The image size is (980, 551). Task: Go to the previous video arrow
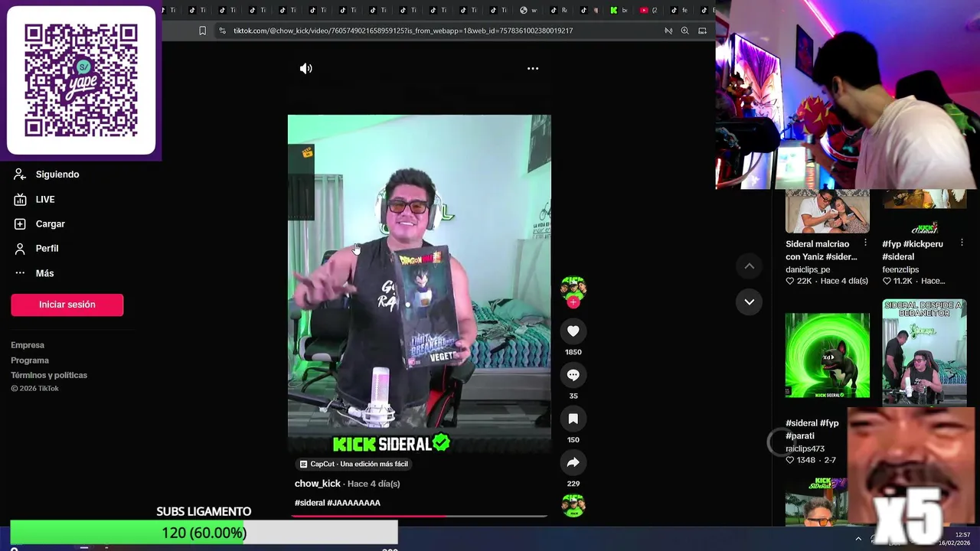[x=750, y=266]
